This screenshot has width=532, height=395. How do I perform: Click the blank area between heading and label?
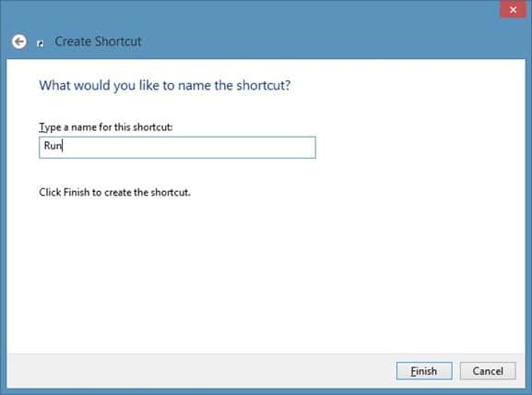click(x=170, y=107)
